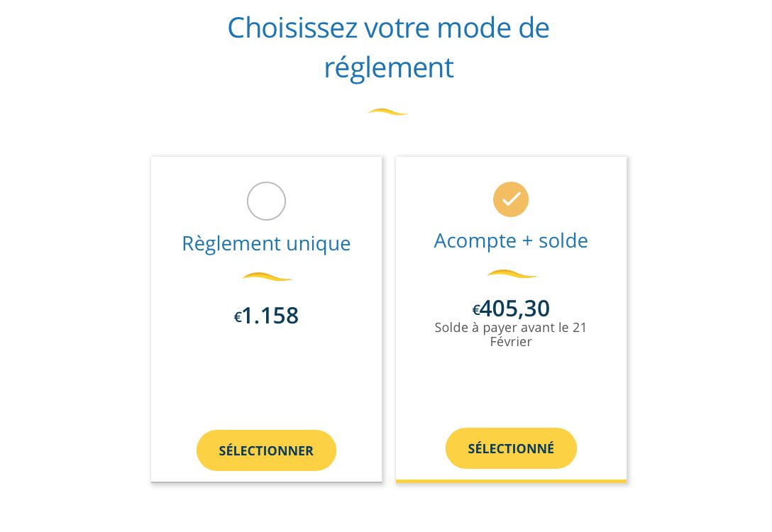Click the yellow bar under the selected card

(511, 481)
